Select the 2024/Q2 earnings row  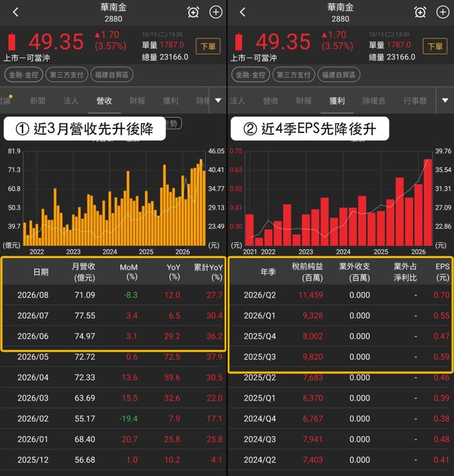341,460
